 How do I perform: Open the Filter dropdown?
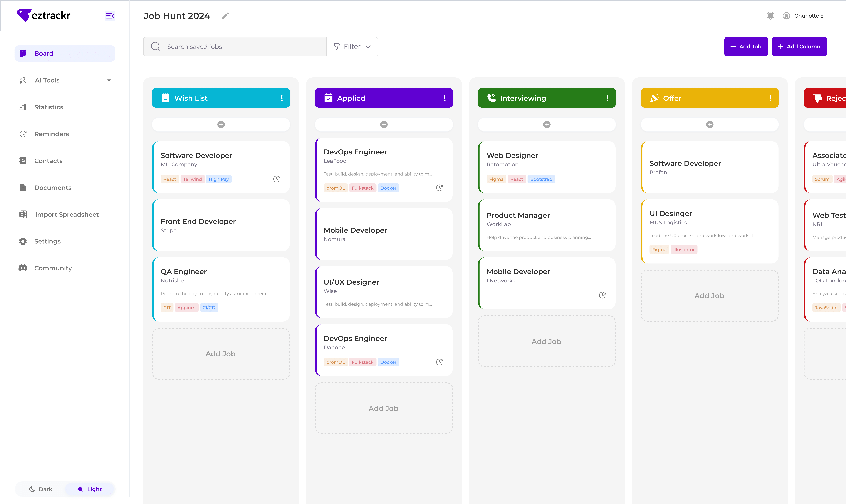coord(352,47)
